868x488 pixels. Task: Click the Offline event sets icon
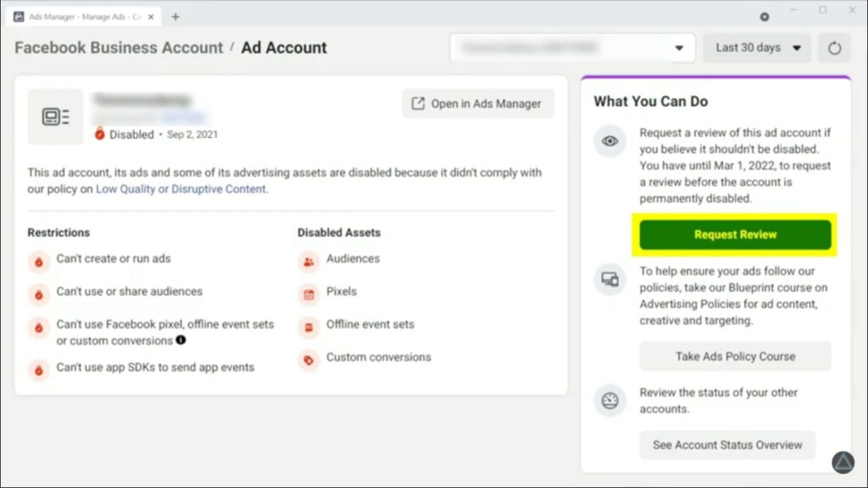tap(309, 327)
